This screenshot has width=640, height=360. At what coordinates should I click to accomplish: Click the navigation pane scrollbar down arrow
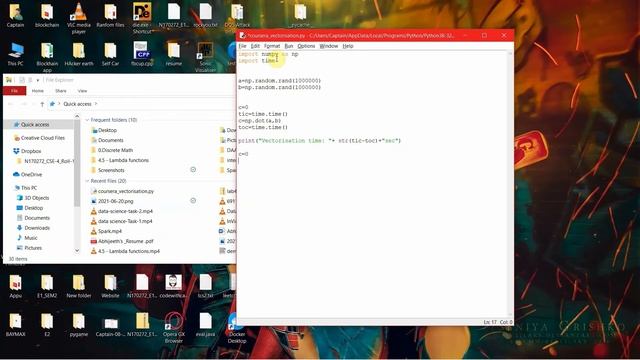[x=77, y=251]
